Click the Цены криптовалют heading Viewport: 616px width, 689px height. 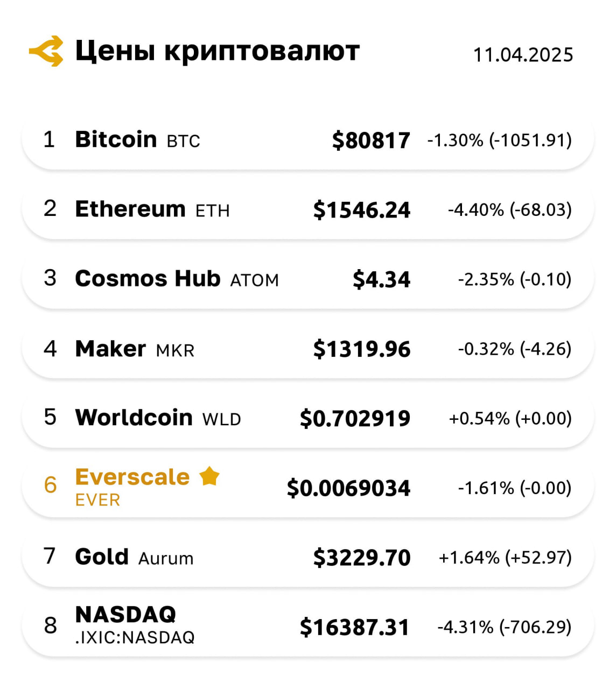pyautogui.click(x=217, y=52)
